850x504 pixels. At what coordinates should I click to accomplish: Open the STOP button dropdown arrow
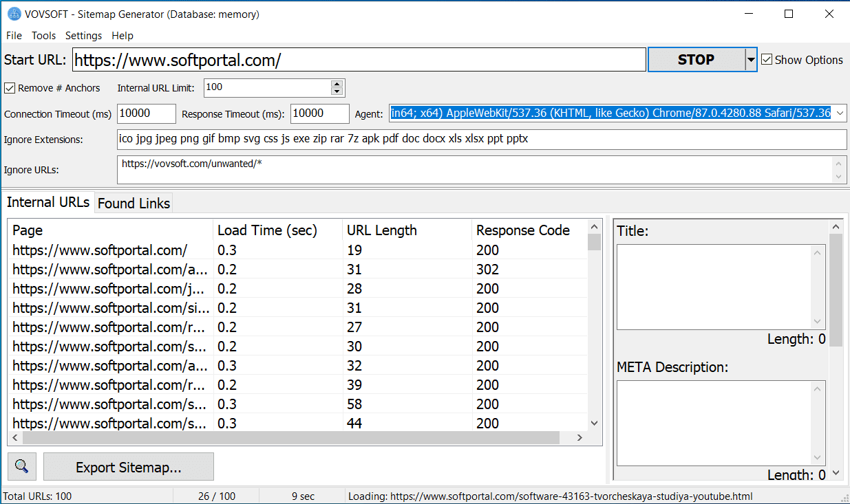tap(751, 60)
